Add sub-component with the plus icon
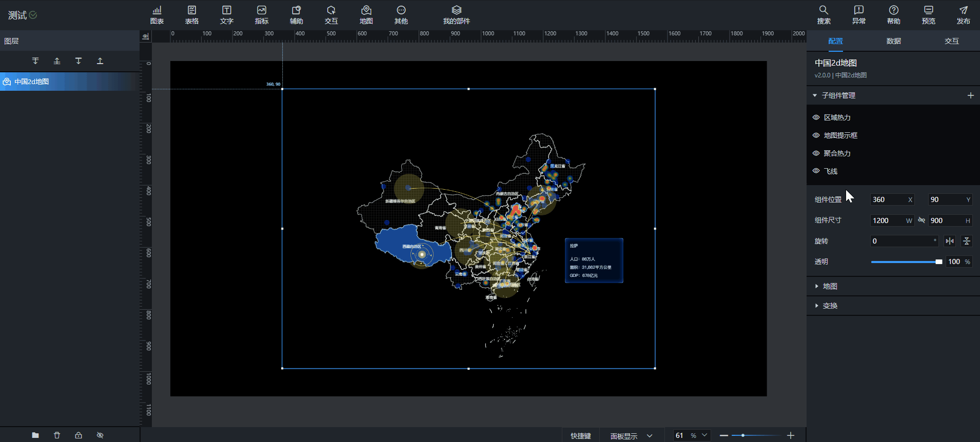980x442 pixels. point(970,95)
